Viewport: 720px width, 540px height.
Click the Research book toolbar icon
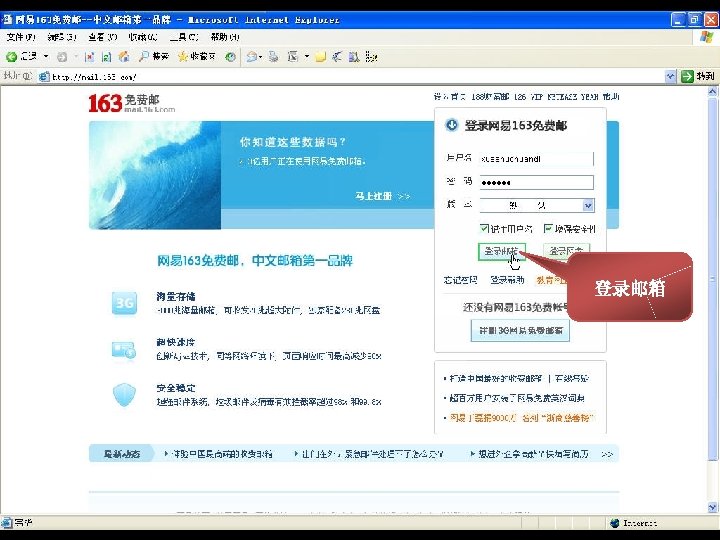pos(354,56)
